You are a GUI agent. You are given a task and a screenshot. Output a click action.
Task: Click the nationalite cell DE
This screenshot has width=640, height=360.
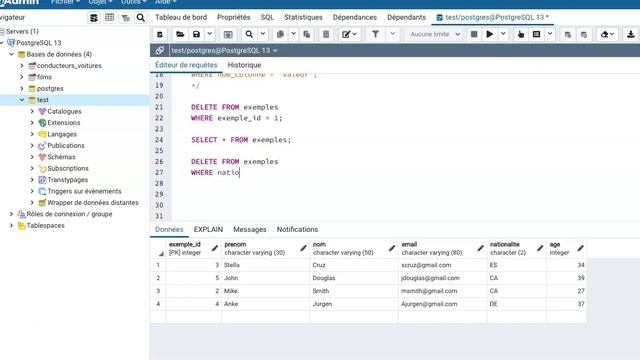(x=516, y=304)
